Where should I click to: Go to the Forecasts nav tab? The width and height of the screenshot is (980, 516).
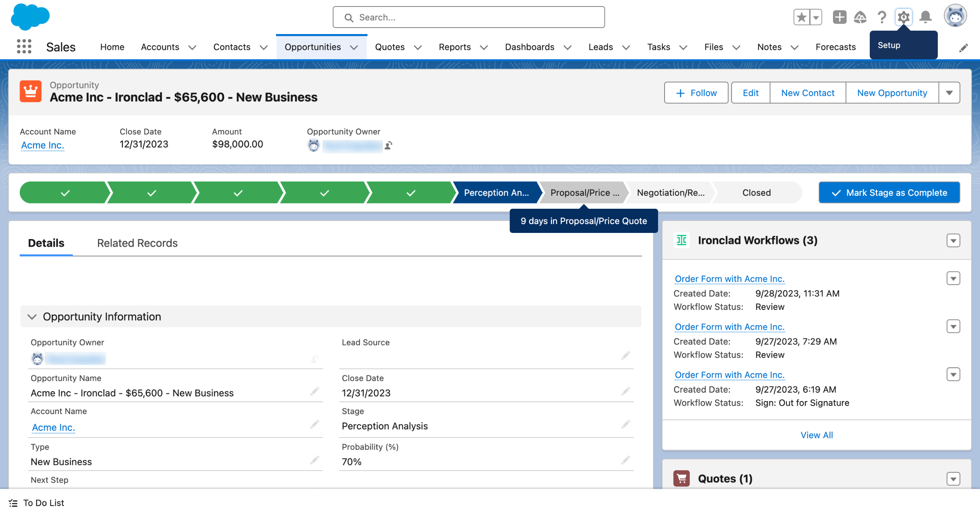pos(835,47)
